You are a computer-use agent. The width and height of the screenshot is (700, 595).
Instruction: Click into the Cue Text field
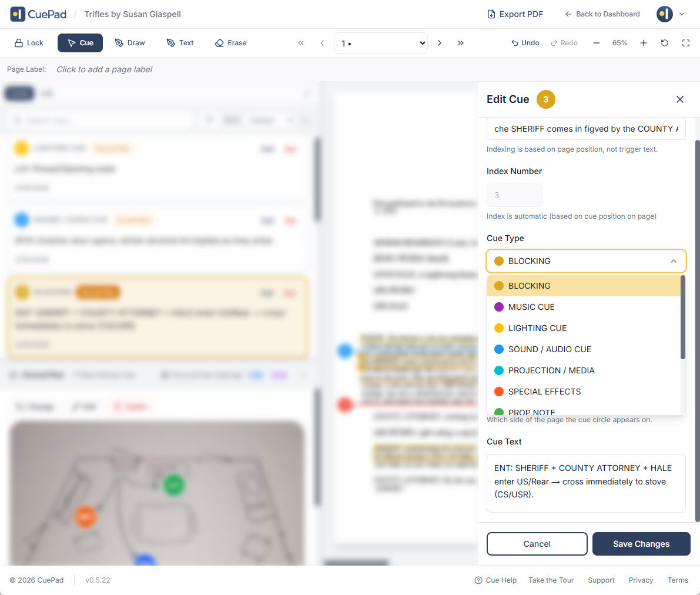click(586, 482)
